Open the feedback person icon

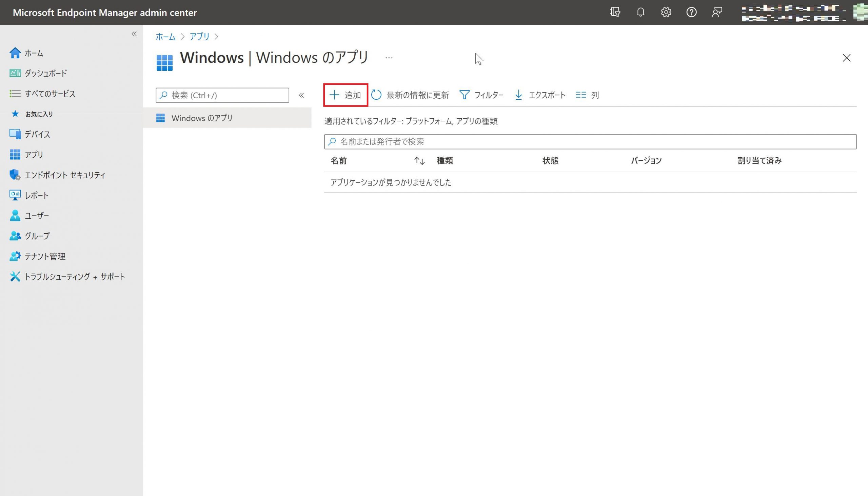tap(717, 13)
